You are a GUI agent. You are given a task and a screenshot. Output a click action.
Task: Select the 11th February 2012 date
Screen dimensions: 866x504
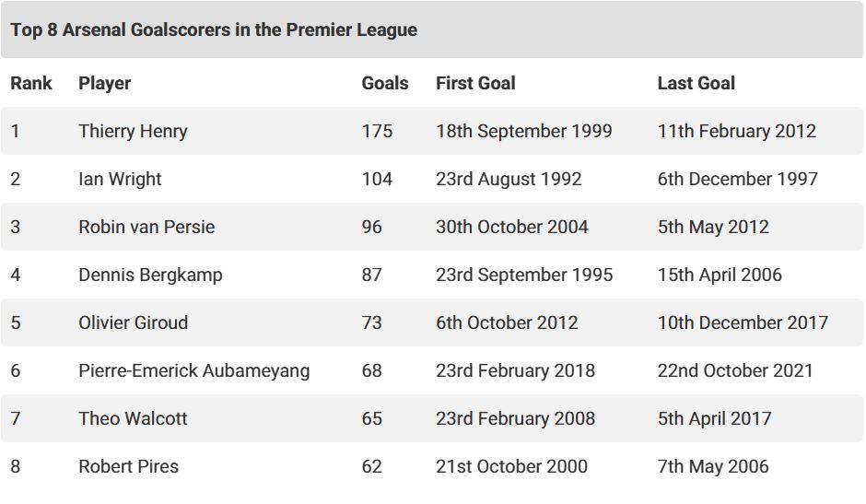click(x=736, y=131)
